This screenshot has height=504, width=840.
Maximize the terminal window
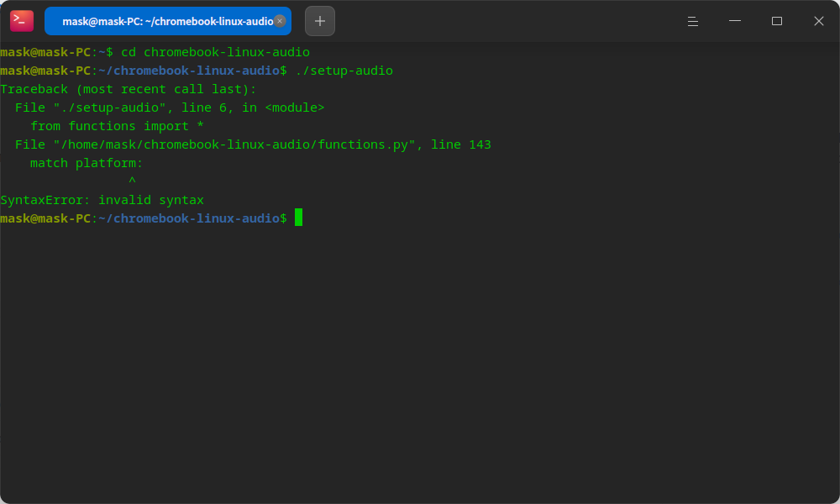click(777, 21)
